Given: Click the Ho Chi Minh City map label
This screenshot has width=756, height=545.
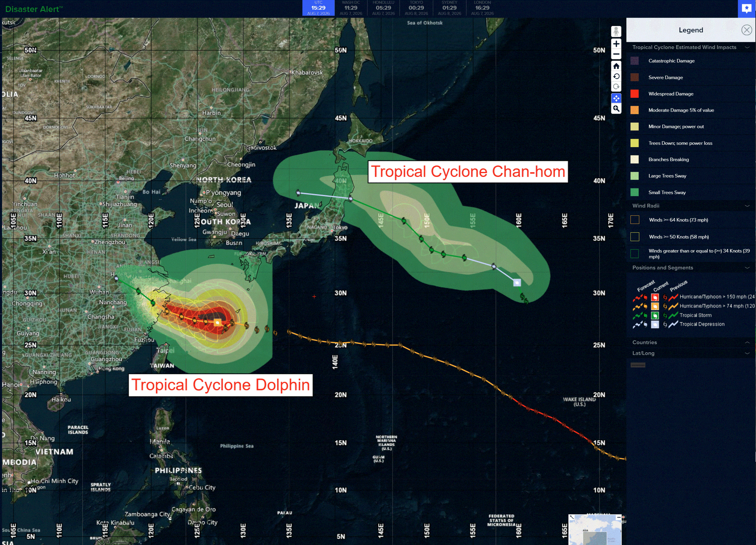Looking at the screenshot, I should click(54, 481).
